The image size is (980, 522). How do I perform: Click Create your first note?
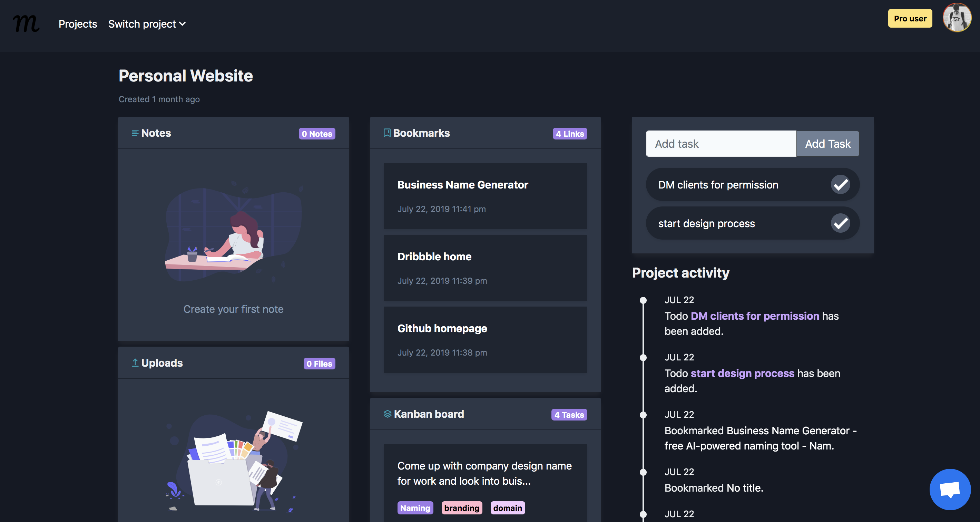click(x=233, y=309)
